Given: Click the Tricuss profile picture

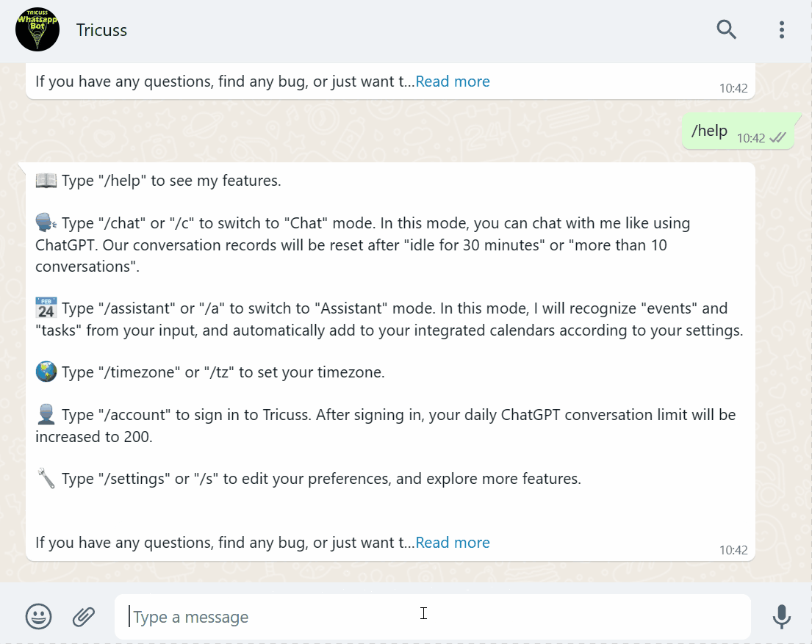Looking at the screenshot, I should [37, 29].
